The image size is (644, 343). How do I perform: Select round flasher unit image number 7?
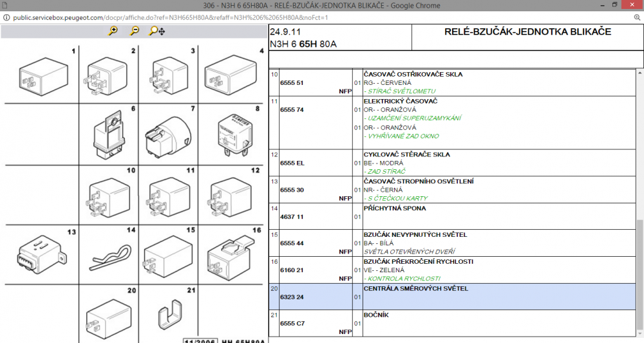(168, 136)
